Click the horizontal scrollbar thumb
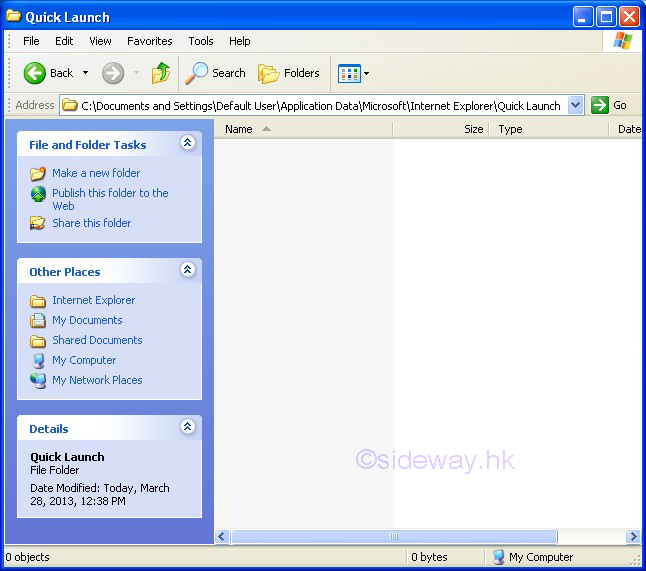 pyautogui.click(x=394, y=537)
